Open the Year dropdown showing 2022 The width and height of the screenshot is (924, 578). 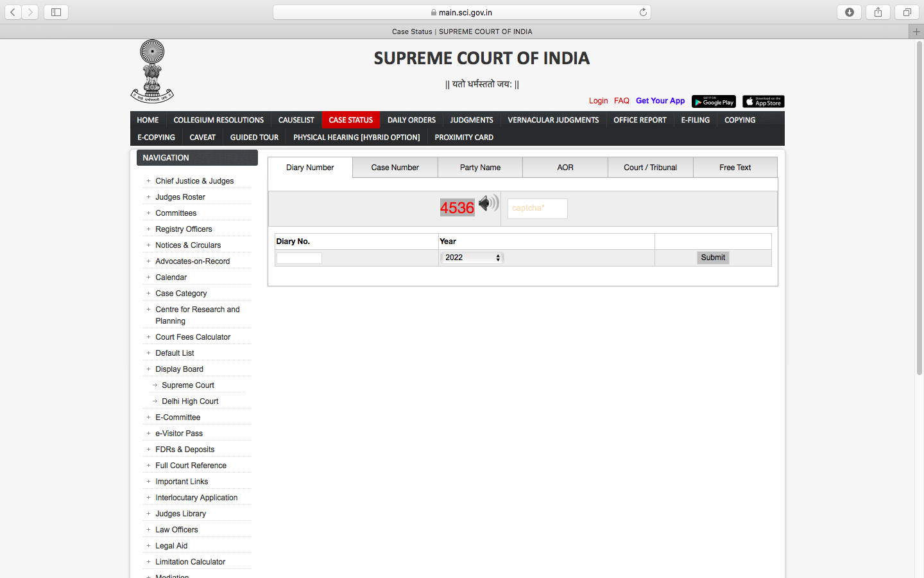[472, 258]
